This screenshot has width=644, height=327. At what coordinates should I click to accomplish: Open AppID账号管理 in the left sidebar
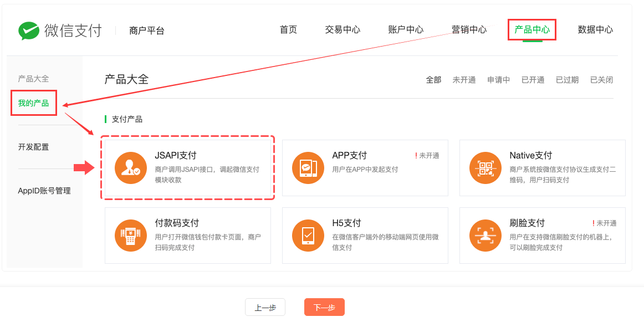tap(44, 191)
